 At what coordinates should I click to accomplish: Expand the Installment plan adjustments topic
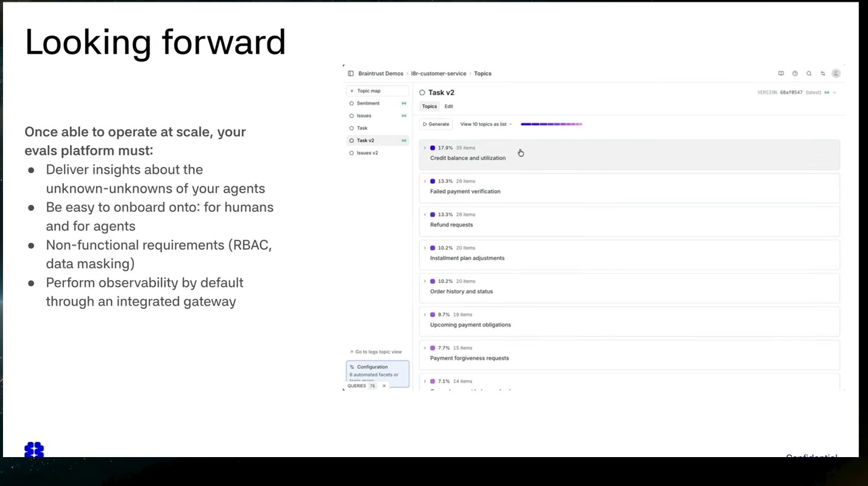pos(424,248)
